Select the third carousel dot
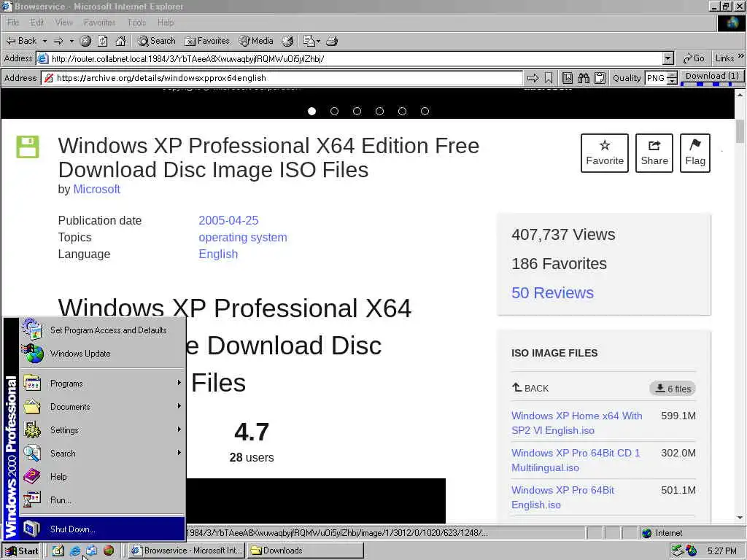This screenshot has width=747, height=560. 357,111
